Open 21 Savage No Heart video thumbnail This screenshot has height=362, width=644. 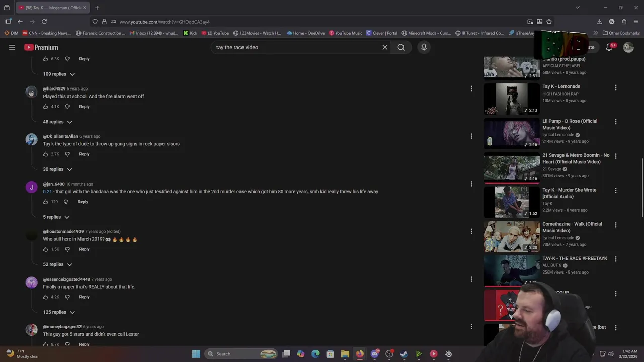pyautogui.click(x=512, y=168)
